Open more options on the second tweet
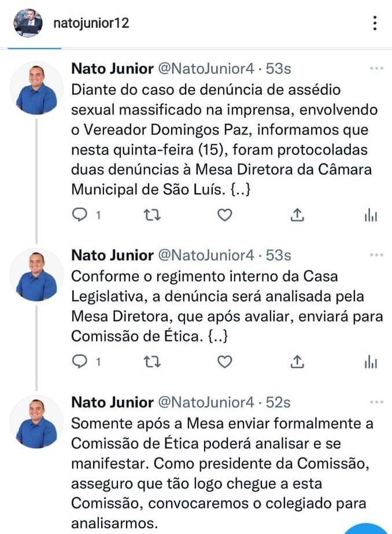392x534 pixels. (376, 255)
